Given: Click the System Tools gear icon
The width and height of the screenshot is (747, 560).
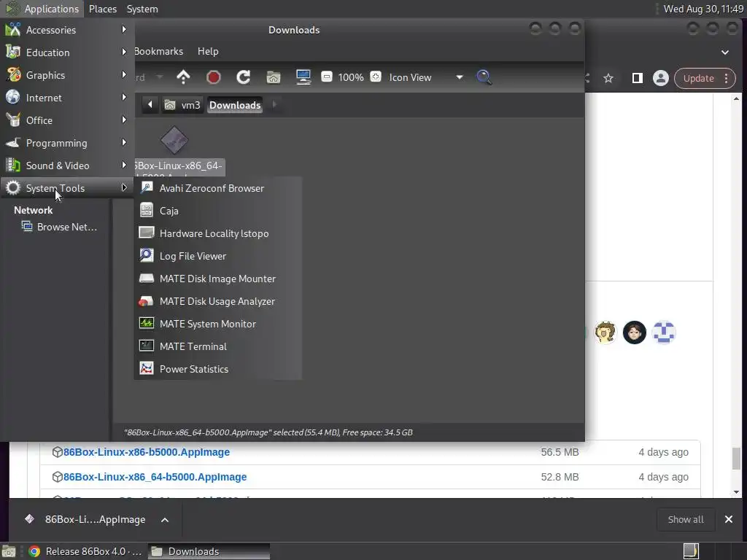Looking at the screenshot, I should (x=13, y=188).
